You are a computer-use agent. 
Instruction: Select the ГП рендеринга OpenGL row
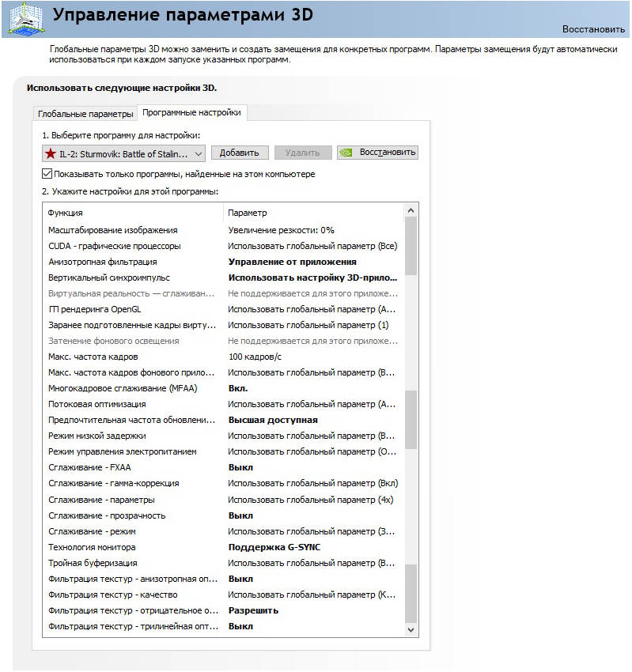coord(223,309)
